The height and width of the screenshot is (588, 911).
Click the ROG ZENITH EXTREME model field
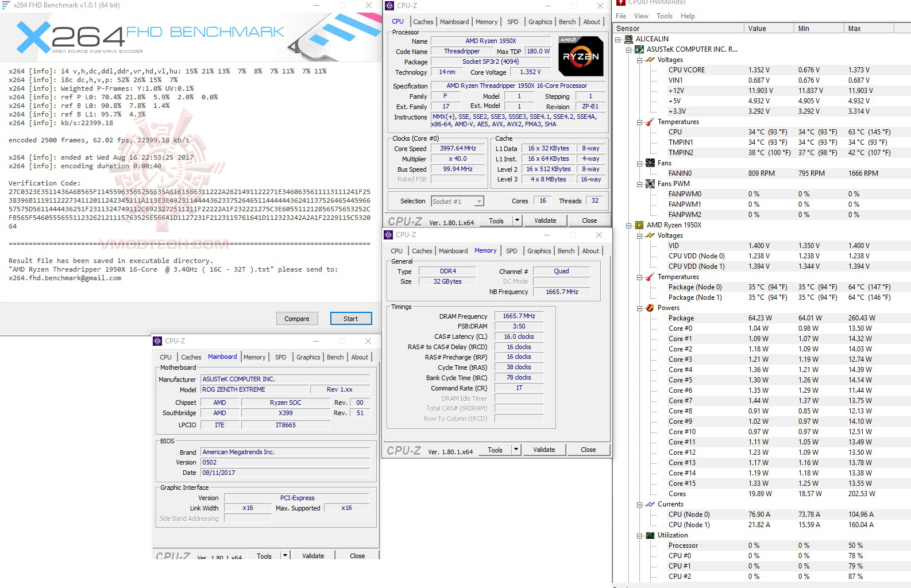254,389
